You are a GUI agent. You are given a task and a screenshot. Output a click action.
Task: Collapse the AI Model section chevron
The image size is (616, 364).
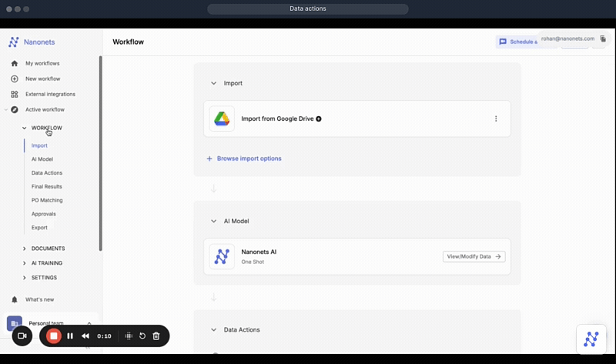pyautogui.click(x=213, y=221)
